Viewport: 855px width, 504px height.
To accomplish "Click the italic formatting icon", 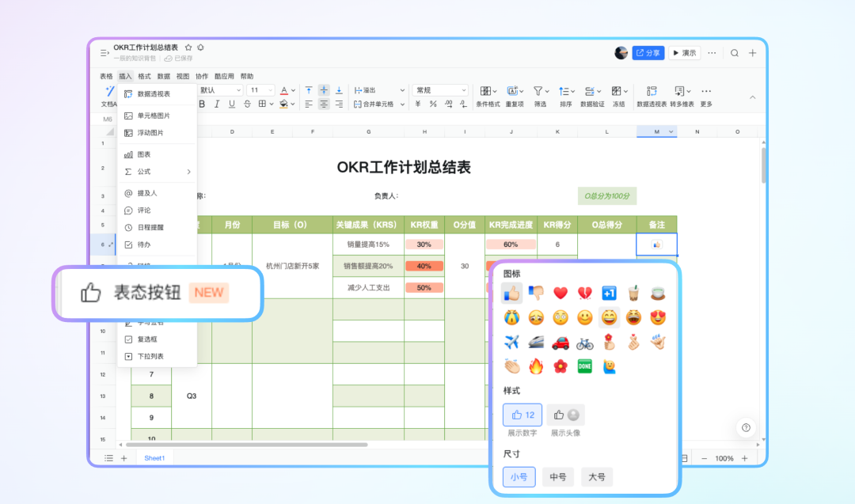I will [x=217, y=104].
